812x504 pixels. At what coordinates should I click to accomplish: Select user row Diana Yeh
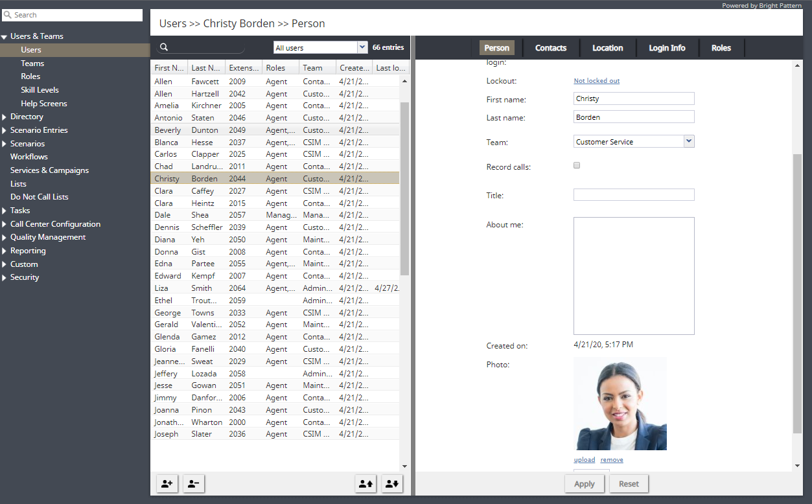pyautogui.click(x=275, y=240)
